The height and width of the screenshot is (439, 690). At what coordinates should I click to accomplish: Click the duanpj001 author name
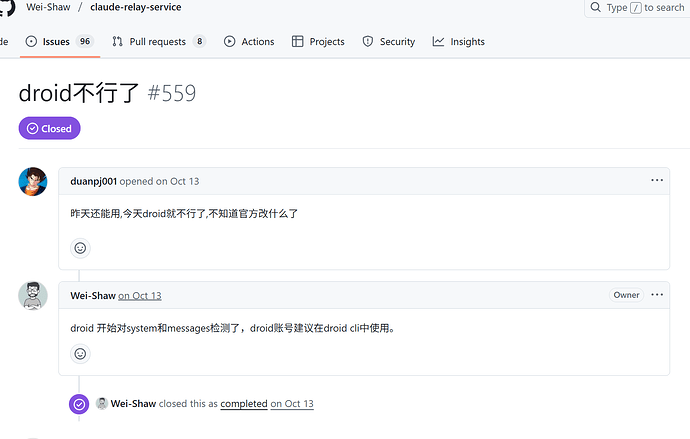click(93, 181)
